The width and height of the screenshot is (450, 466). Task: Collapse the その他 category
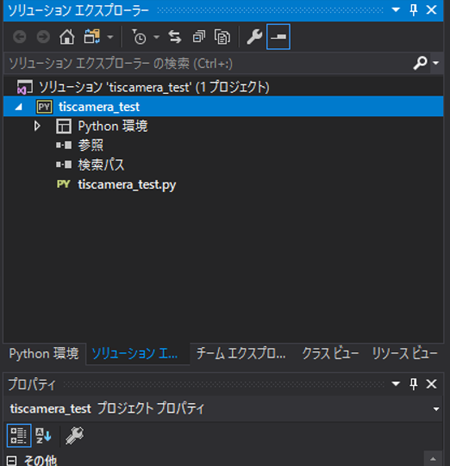pyautogui.click(x=12, y=461)
